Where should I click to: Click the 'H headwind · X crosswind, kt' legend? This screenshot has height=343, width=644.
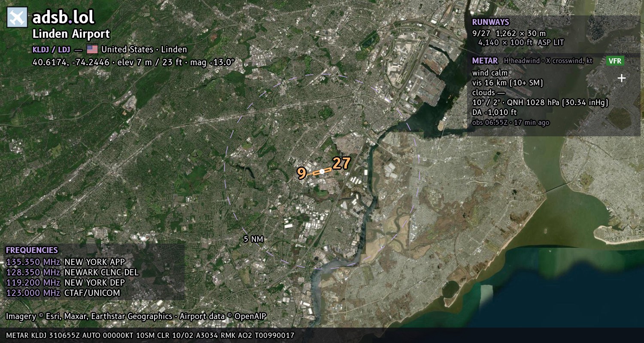pyautogui.click(x=548, y=61)
